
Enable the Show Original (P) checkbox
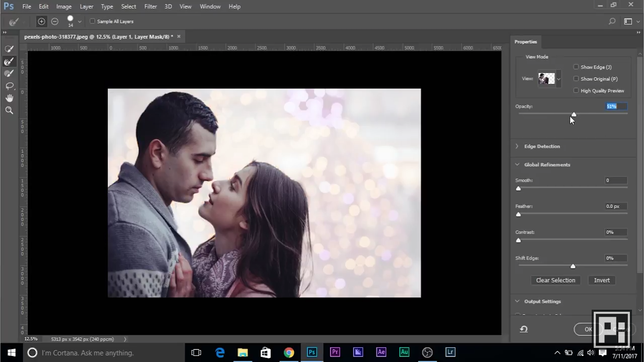[x=576, y=79]
